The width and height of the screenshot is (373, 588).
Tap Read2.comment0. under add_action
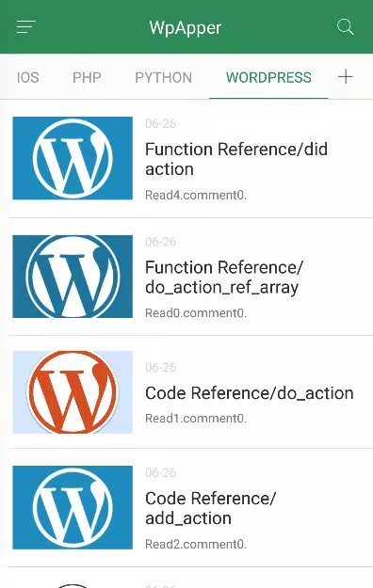click(196, 544)
